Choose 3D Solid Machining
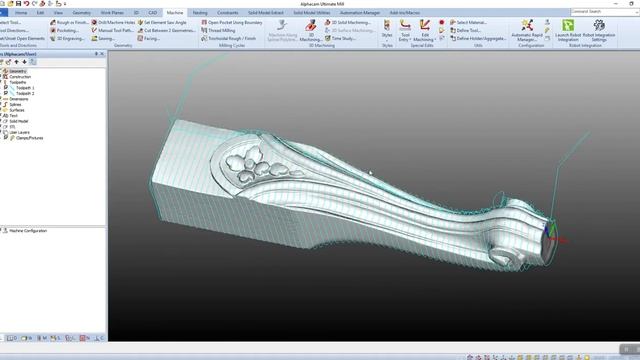 coord(348,22)
